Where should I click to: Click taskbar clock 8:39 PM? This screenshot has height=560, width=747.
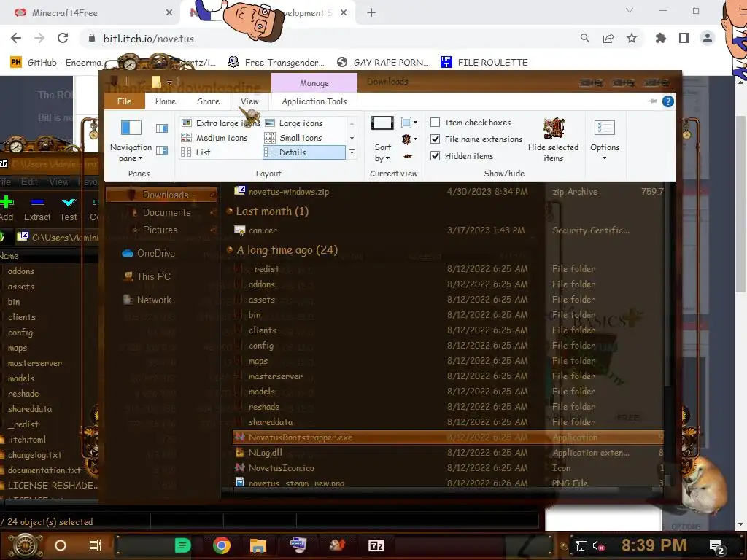(654, 545)
